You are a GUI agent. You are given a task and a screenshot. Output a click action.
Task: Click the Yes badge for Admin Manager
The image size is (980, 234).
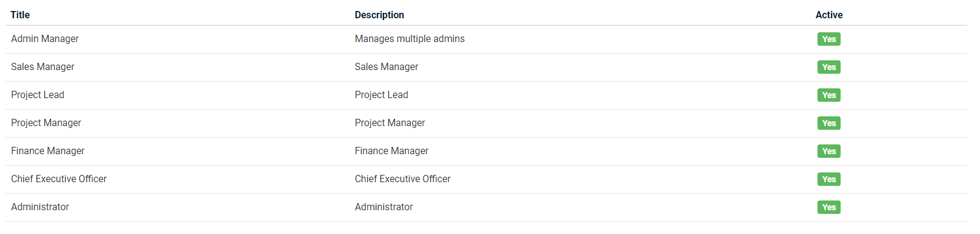point(828,39)
